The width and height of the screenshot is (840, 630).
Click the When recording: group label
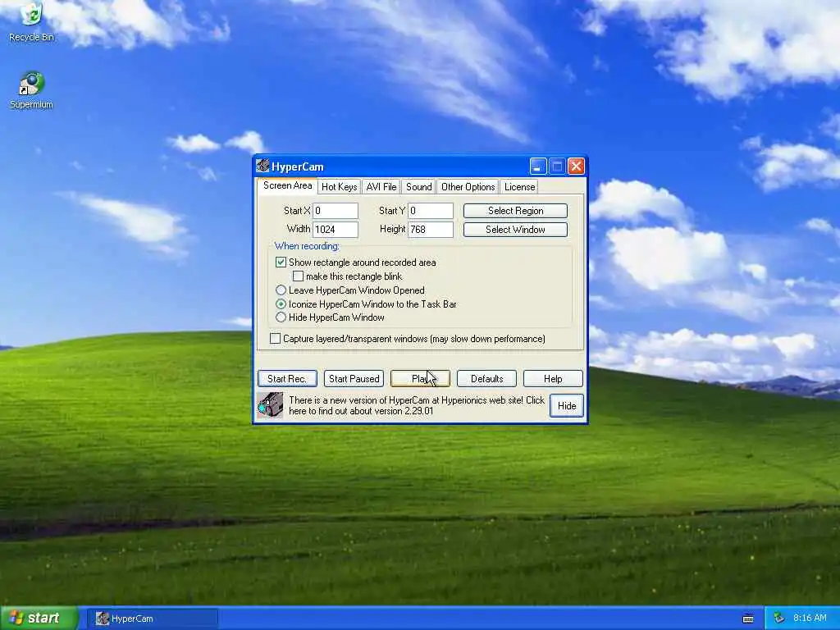(x=307, y=246)
